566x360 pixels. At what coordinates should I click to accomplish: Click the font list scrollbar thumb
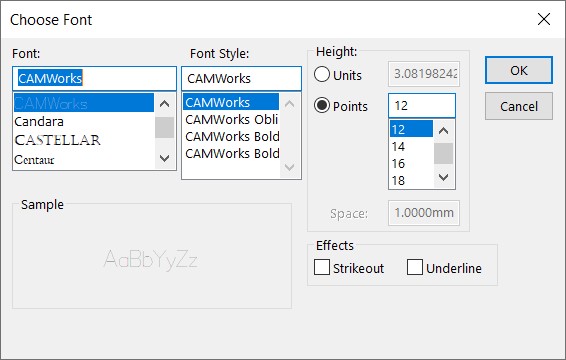coord(165,127)
